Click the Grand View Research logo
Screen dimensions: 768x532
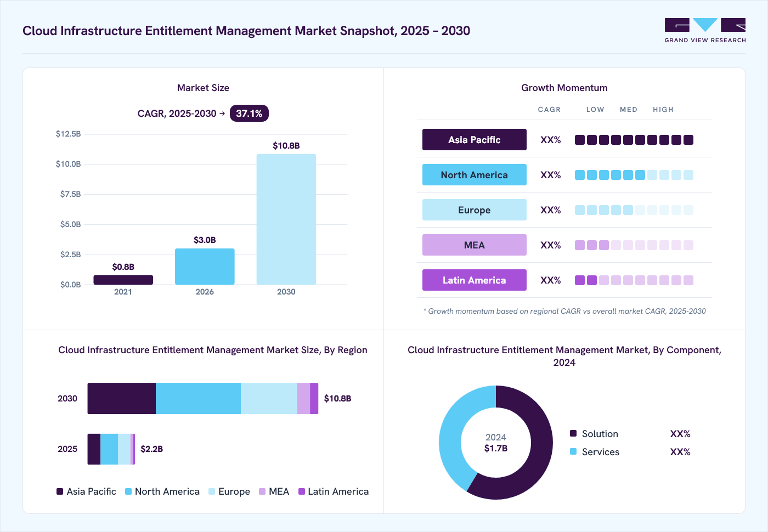click(x=705, y=31)
